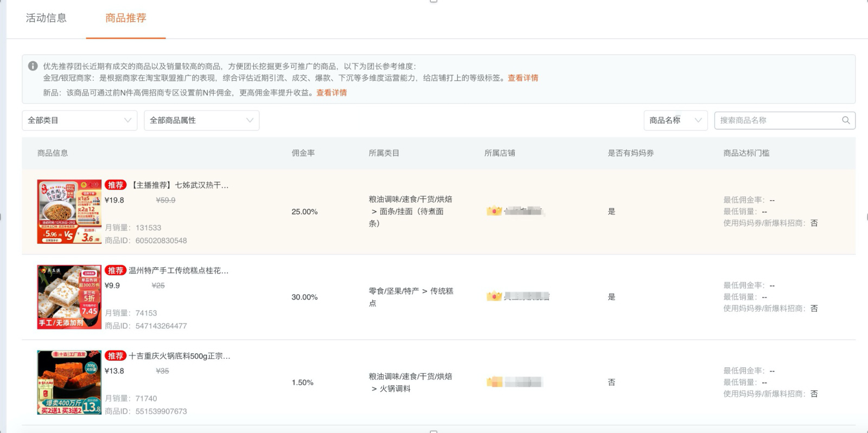The width and height of the screenshot is (868, 433).
Task: Open the Wenzhou osmanthus cake thumbnail
Action: point(69,297)
